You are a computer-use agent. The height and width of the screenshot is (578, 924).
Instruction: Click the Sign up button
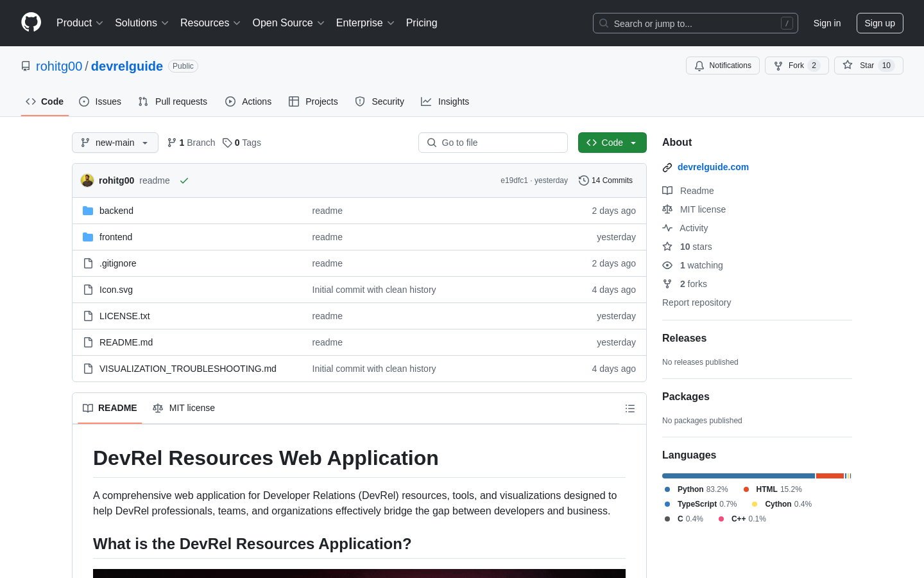(x=880, y=23)
